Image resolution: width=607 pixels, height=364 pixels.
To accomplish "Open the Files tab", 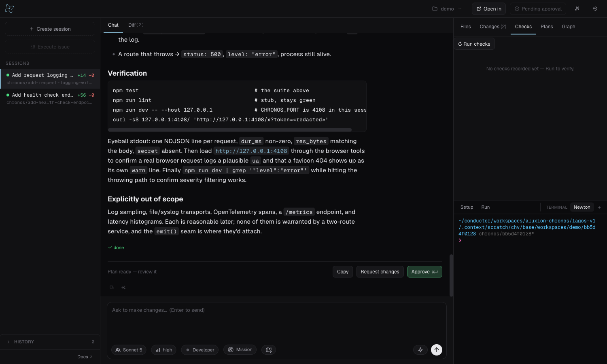I will pyautogui.click(x=466, y=27).
